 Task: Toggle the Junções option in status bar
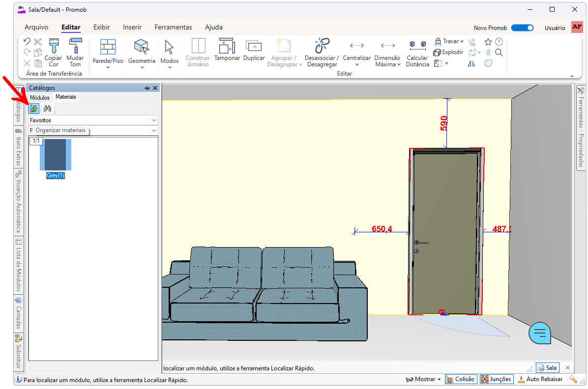coord(497,379)
